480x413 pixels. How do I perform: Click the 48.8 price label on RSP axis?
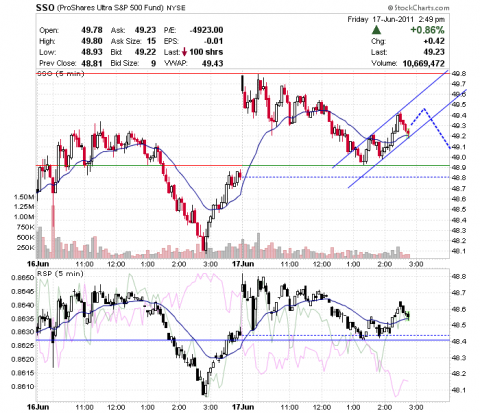click(x=459, y=276)
